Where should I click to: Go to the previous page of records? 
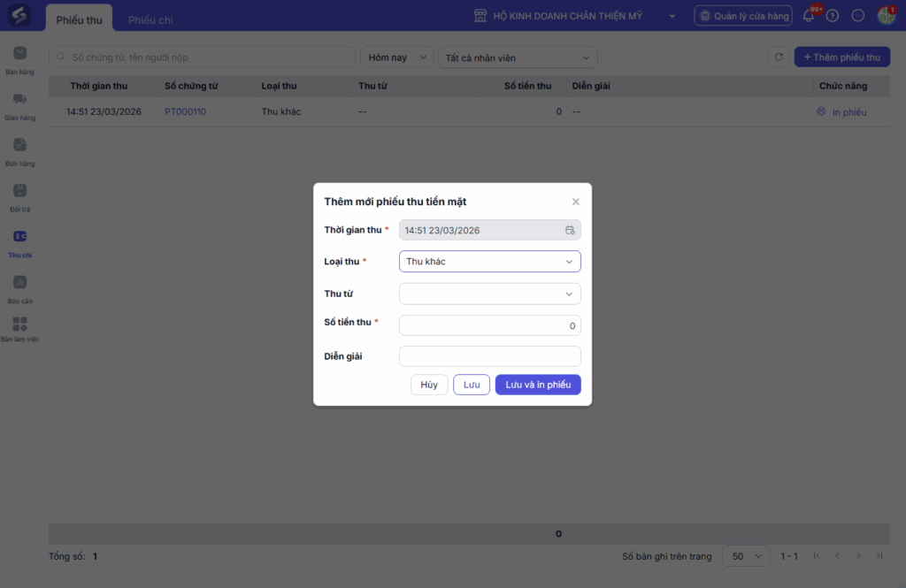click(837, 555)
